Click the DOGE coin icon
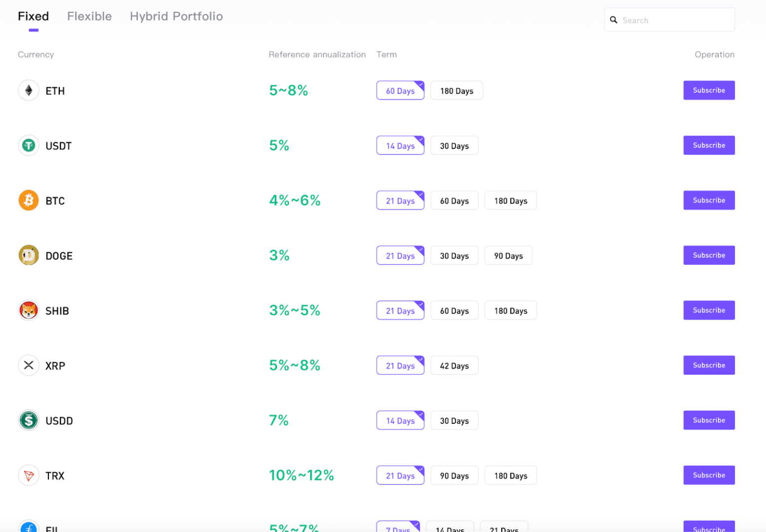This screenshot has height=532, width=766. tap(28, 255)
